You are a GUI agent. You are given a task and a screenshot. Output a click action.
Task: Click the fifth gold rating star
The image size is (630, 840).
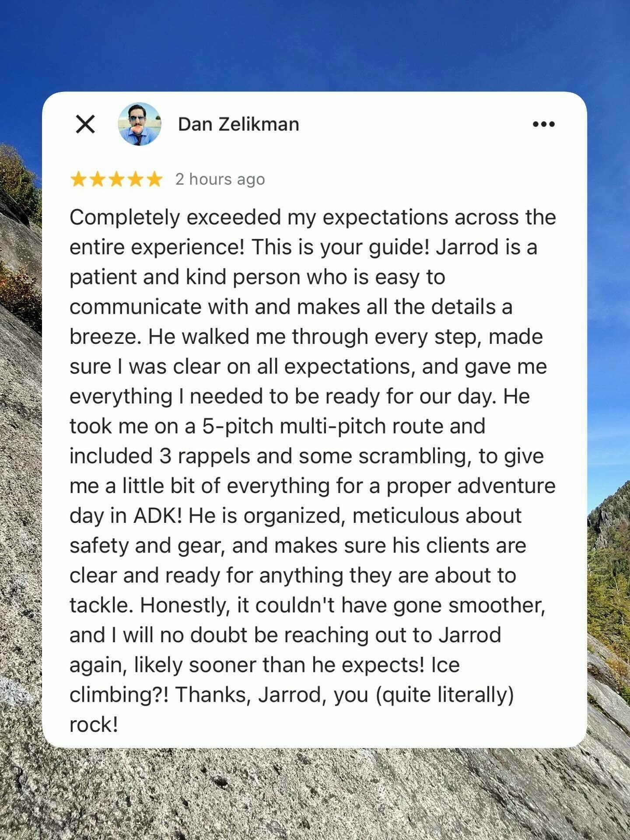click(154, 179)
